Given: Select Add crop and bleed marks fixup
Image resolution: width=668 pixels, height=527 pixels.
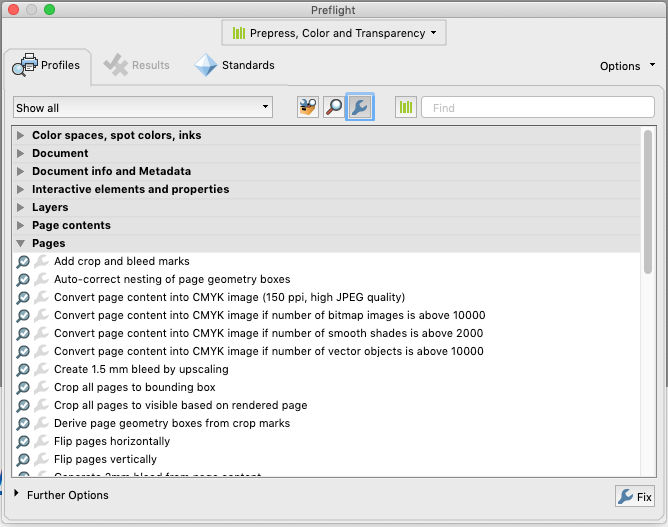Looking at the screenshot, I should point(122,261).
